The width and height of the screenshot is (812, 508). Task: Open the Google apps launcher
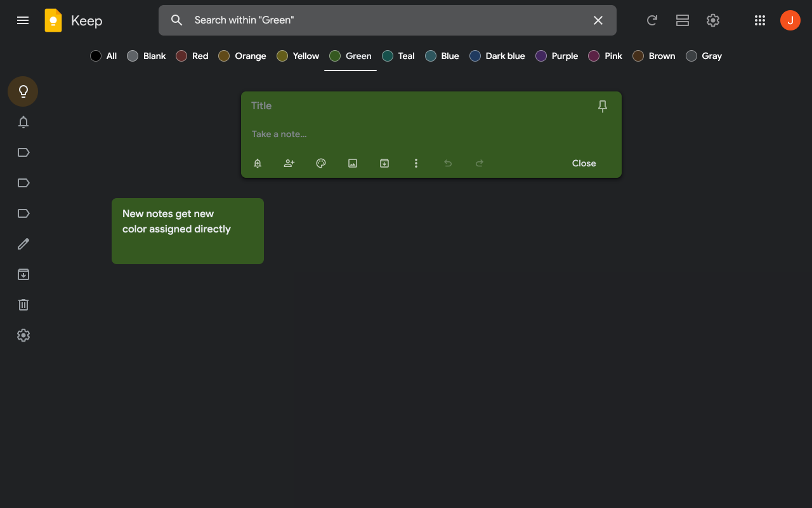tap(760, 20)
